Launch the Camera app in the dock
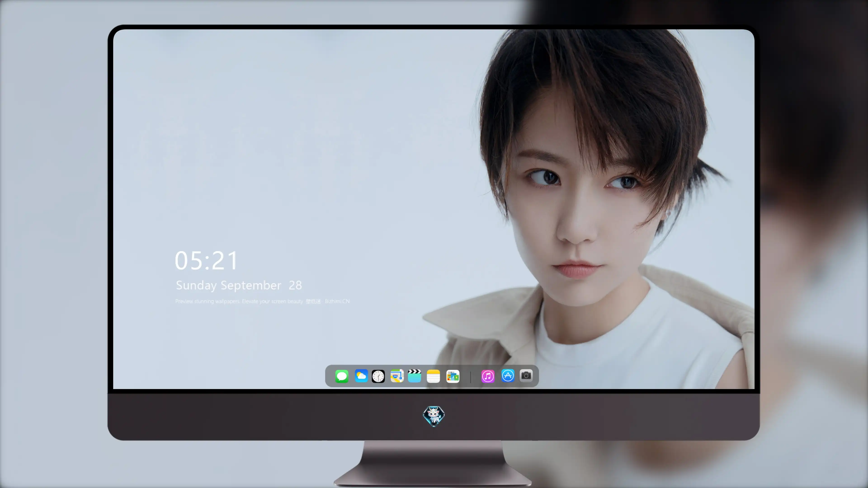The image size is (868, 488). 526,375
